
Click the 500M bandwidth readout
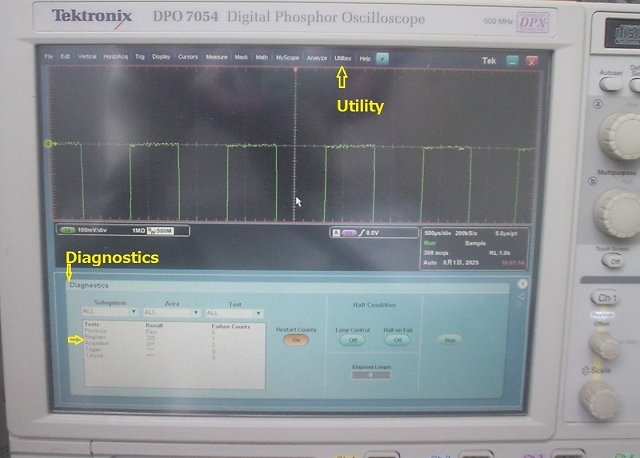point(160,231)
